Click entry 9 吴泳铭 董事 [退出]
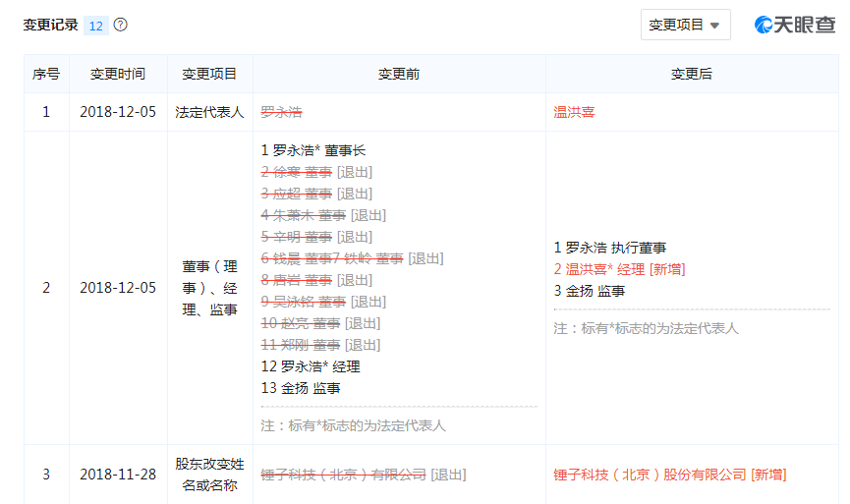Viewport: 850px width, 504px height. coord(323,302)
